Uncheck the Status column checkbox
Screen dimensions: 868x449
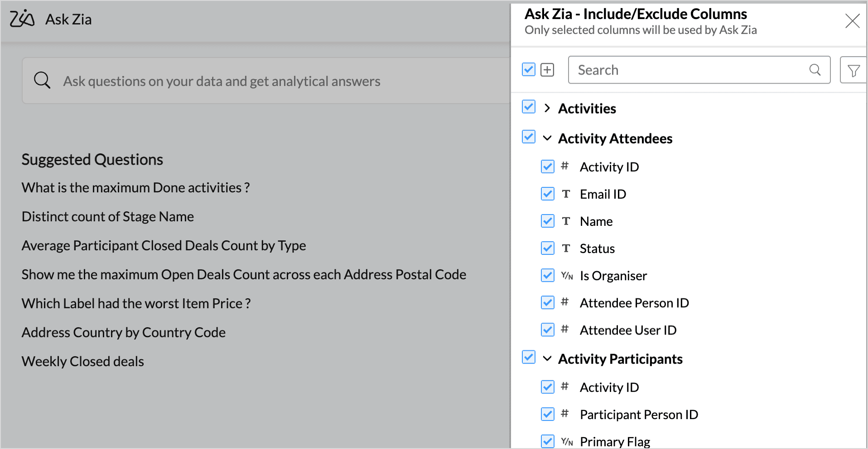click(548, 248)
